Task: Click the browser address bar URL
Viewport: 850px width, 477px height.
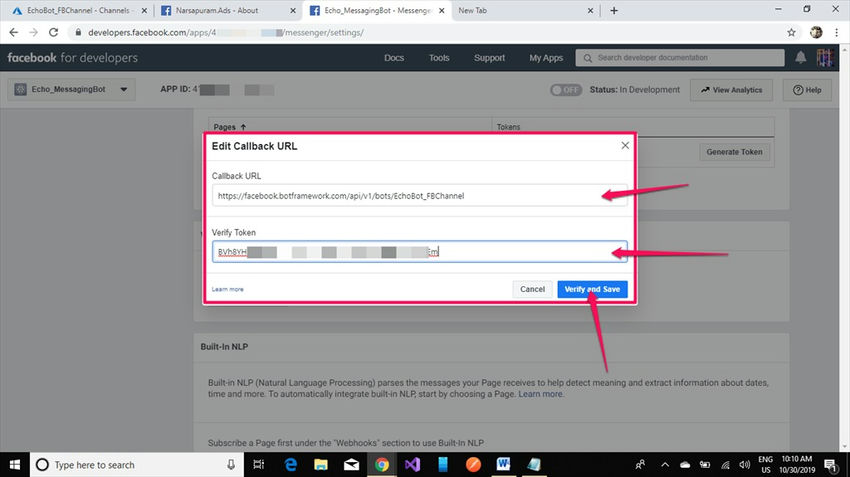Action: click(x=226, y=33)
